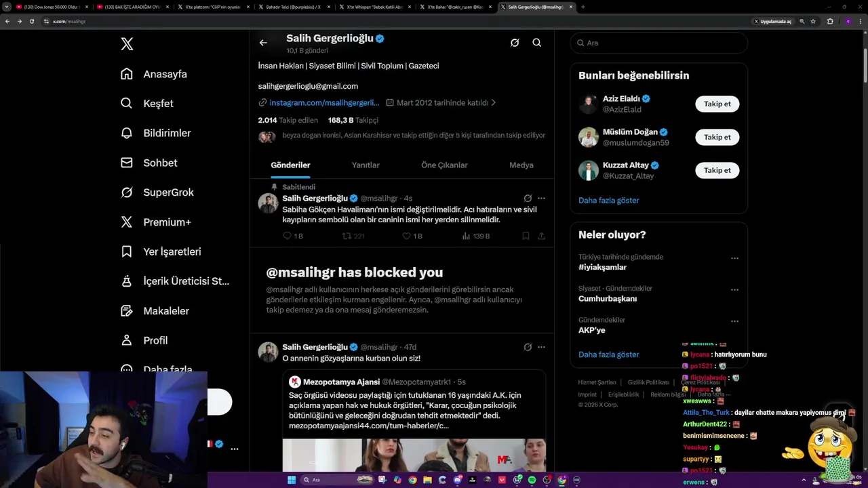Open Profil from the sidebar
868x488 pixels.
[x=144, y=340]
